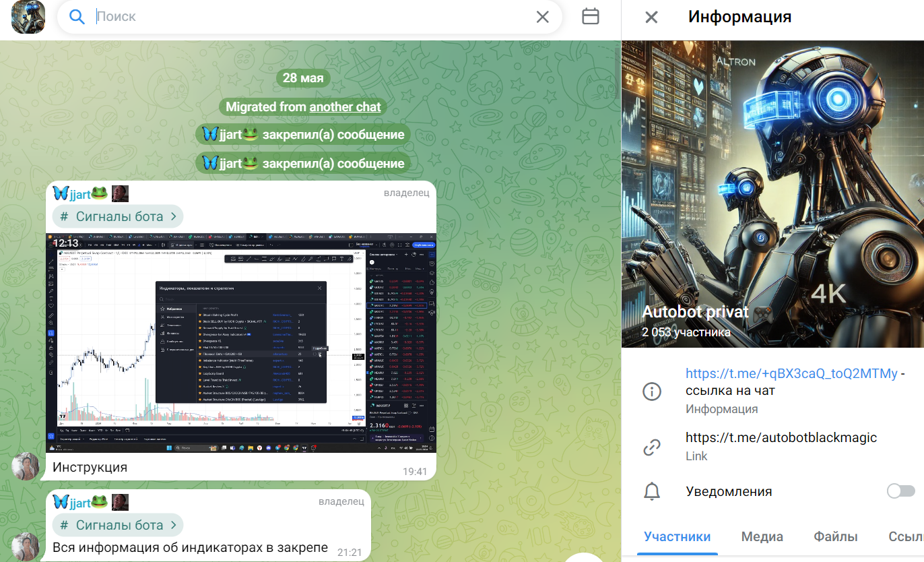Open the calendar date picker icon
This screenshot has height=562, width=924.
point(591,16)
